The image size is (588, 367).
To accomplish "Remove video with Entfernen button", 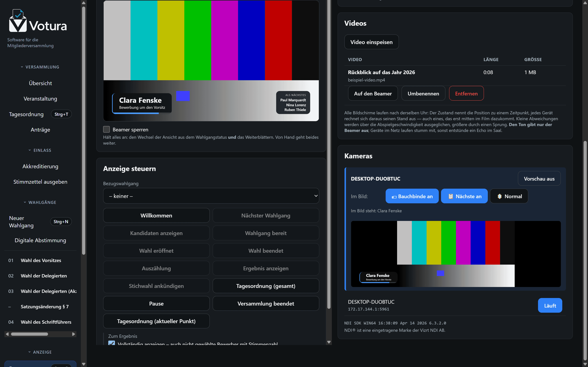I will pos(466,93).
